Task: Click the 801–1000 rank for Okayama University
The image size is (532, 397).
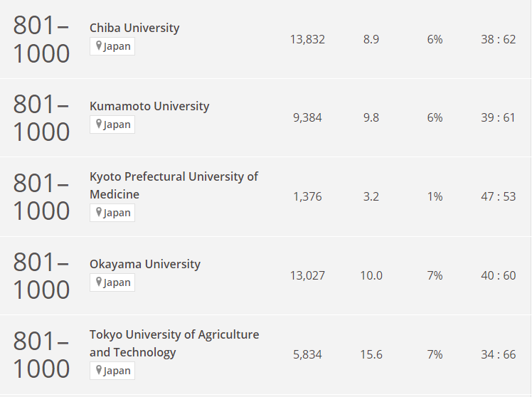Action: 41,275
